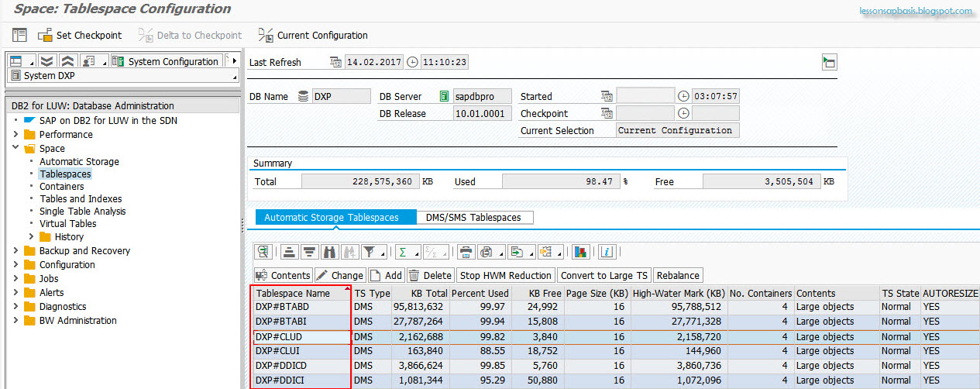
Task: Click the Contents button
Action: [x=283, y=275]
